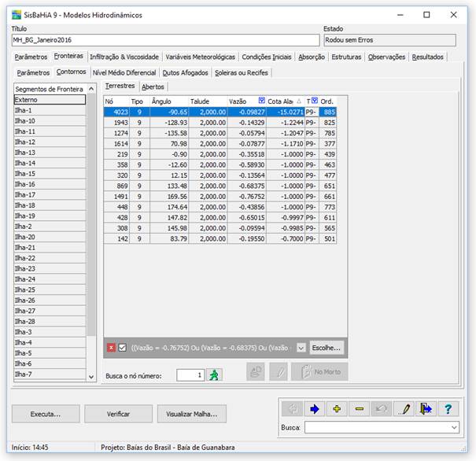Switch to the Estruturas tab
The height and width of the screenshot is (461, 476).
pos(346,57)
